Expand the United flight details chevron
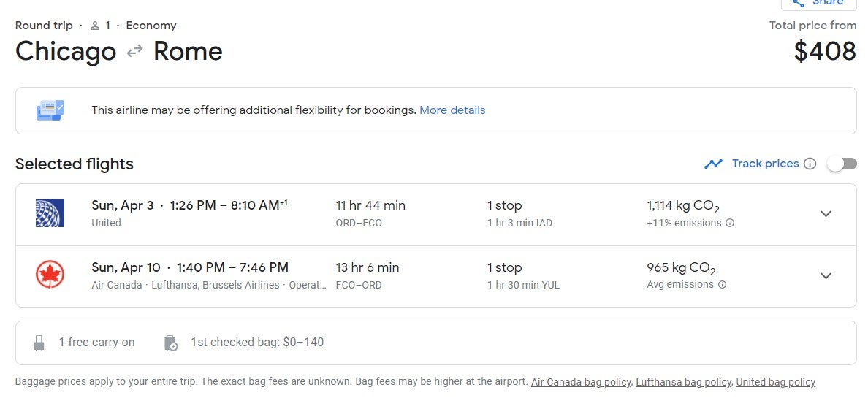868x401 pixels. (x=826, y=214)
